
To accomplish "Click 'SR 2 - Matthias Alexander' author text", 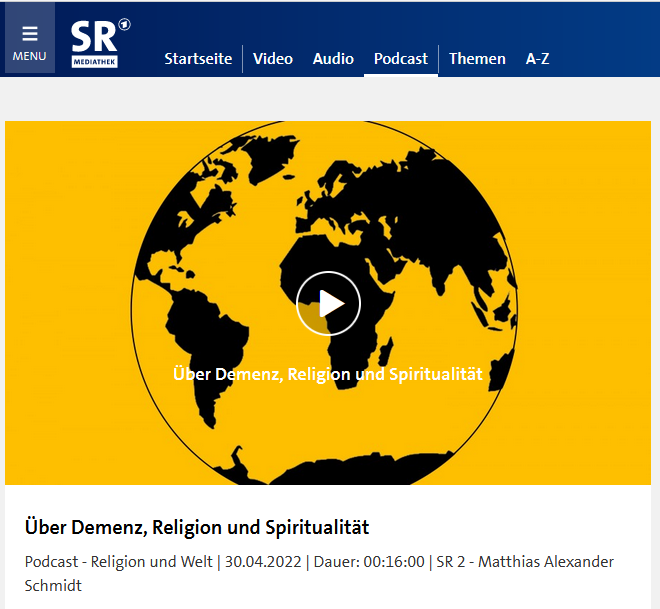I will point(525,562).
